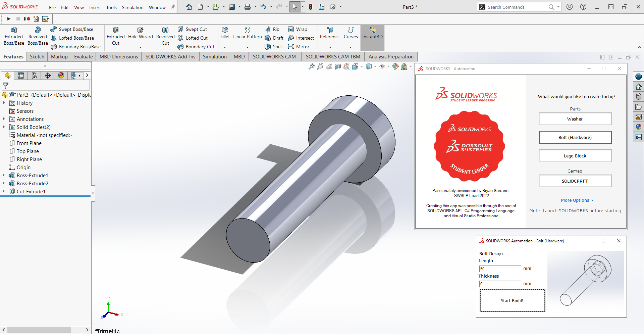Activate the Mirror feature tool

(299, 47)
